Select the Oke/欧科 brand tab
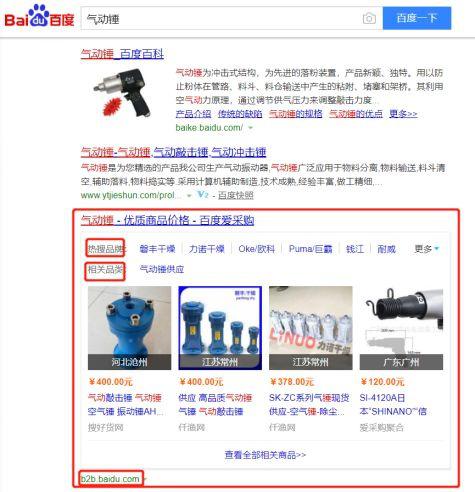The height and width of the screenshot is (492, 475). click(x=256, y=249)
